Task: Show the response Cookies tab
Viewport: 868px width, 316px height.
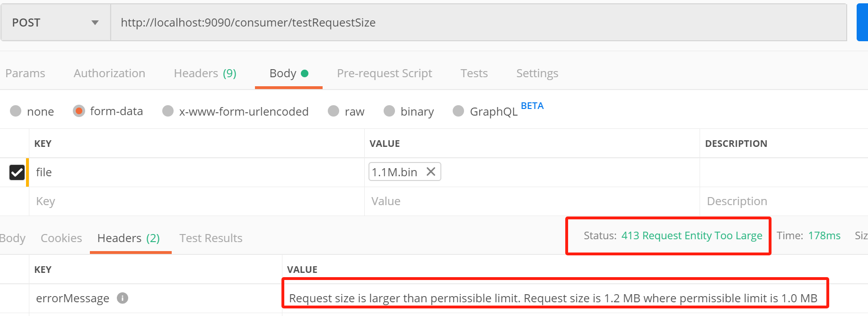Action: pyautogui.click(x=61, y=238)
